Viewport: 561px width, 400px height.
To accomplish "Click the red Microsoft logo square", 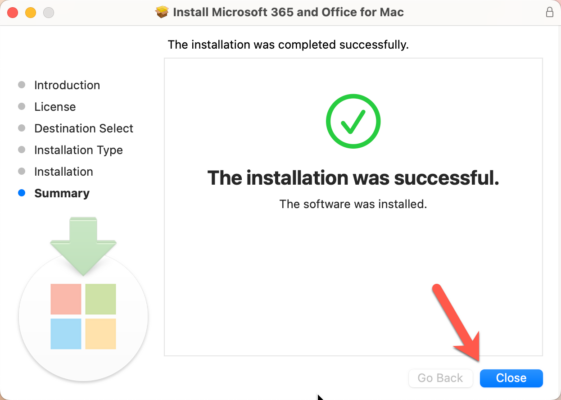I will click(x=66, y=299).
